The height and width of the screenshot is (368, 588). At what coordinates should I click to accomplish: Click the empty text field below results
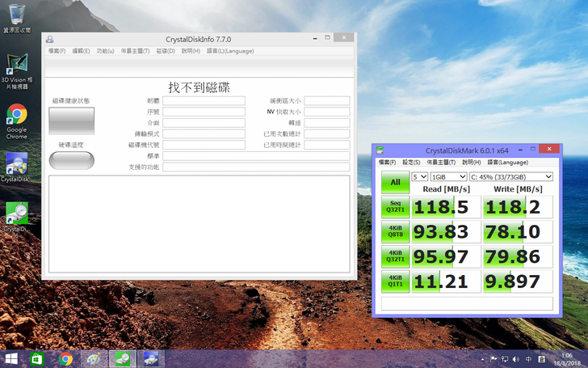(467, 303)
